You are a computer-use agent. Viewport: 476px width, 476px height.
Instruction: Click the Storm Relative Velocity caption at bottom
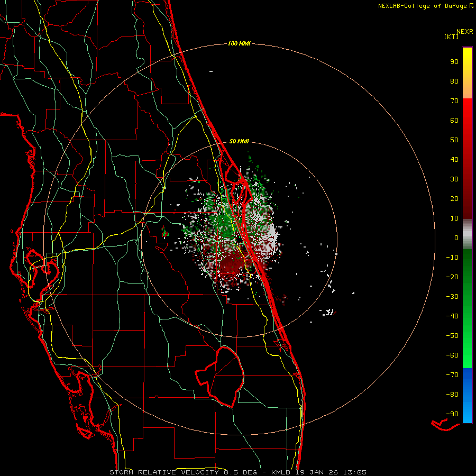238,472
